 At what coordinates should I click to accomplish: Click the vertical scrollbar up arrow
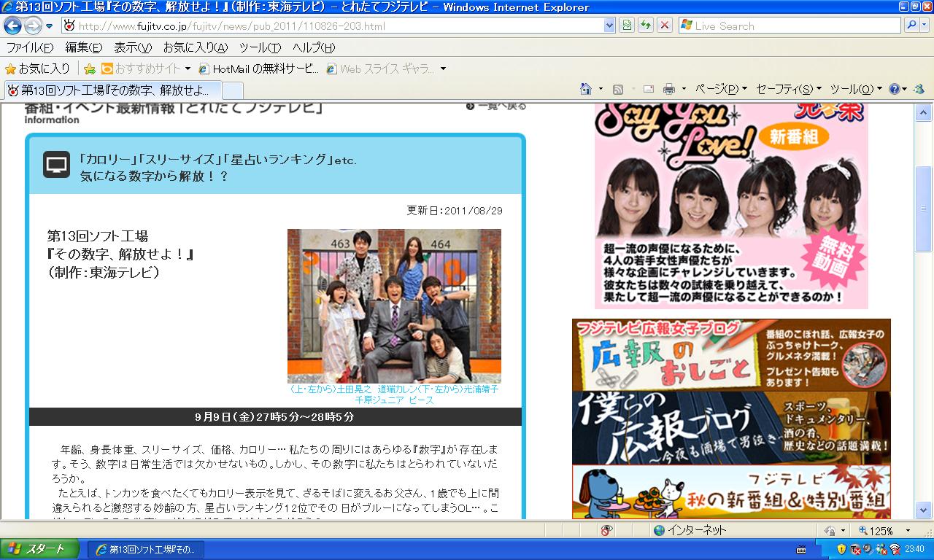click(924, 113)
